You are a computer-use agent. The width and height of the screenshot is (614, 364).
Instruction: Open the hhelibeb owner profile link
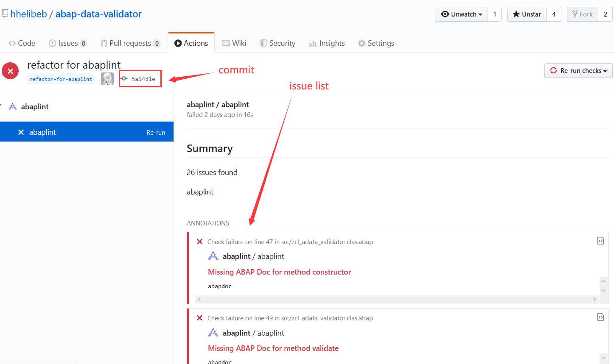[x=28, y=14]
